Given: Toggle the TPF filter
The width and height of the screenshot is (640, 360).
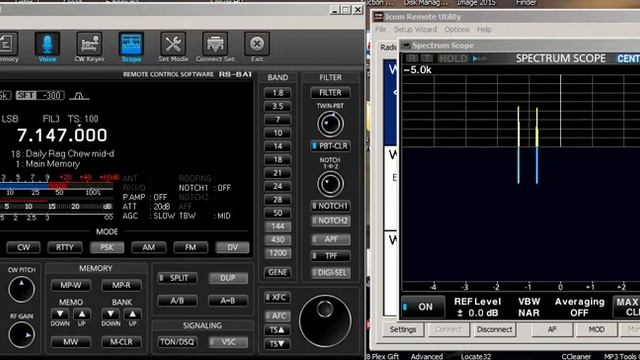Looking at the screenshot, I should click(330, 256).
